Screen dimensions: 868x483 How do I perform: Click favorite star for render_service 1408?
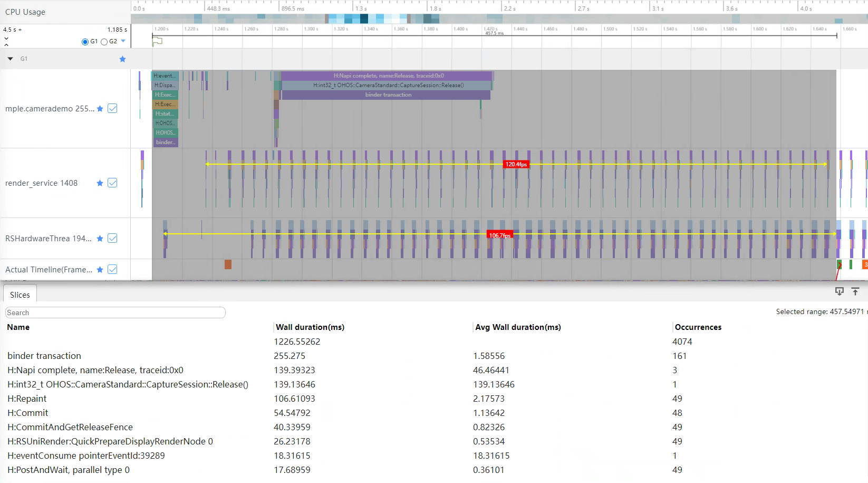[100, 183]
